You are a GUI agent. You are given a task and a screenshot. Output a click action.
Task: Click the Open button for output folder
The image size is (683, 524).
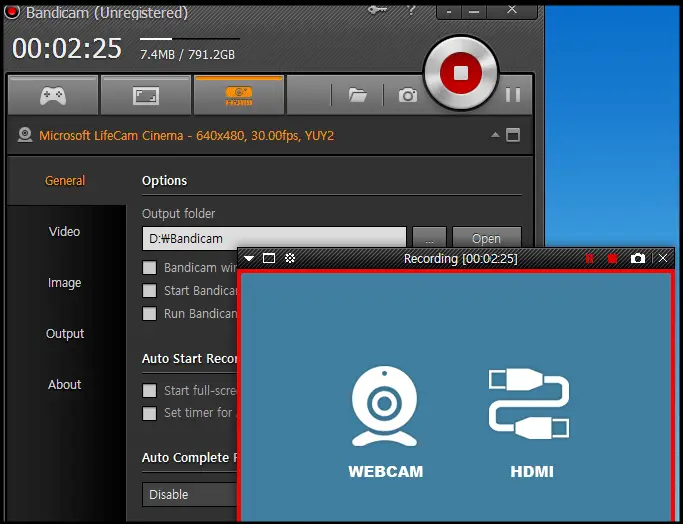[487, 238]
